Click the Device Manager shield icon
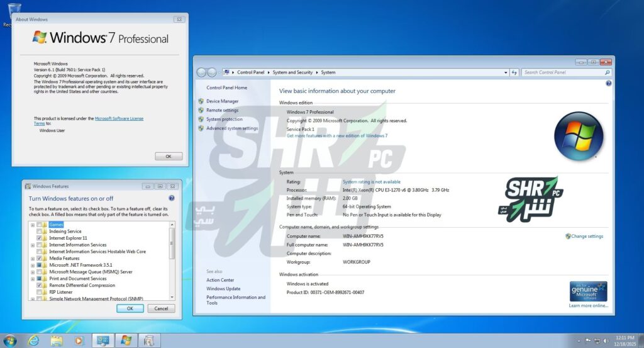644x348 pixels. 201,101
